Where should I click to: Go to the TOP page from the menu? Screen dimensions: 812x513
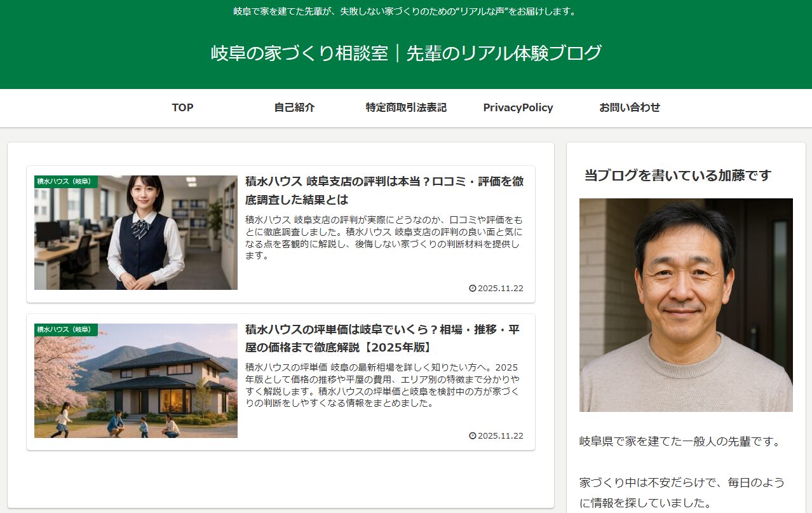(x=182, y=108)
